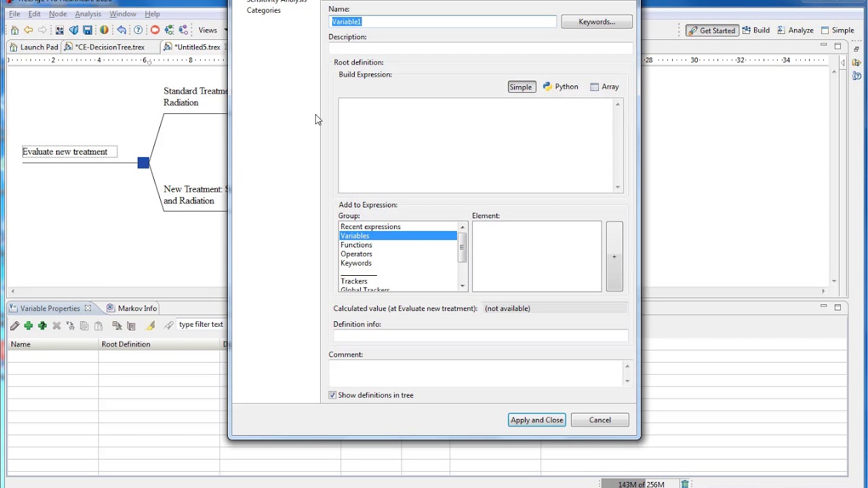This screenshot has width=868, height=488.
Task: Click the Description input field
Action: point(481,48)
